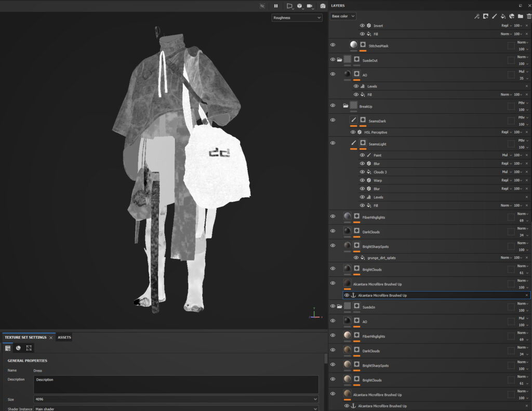Click the add mask icon in Layers
Viewport: 532px width, 411px height.
(x=485, y=16)
